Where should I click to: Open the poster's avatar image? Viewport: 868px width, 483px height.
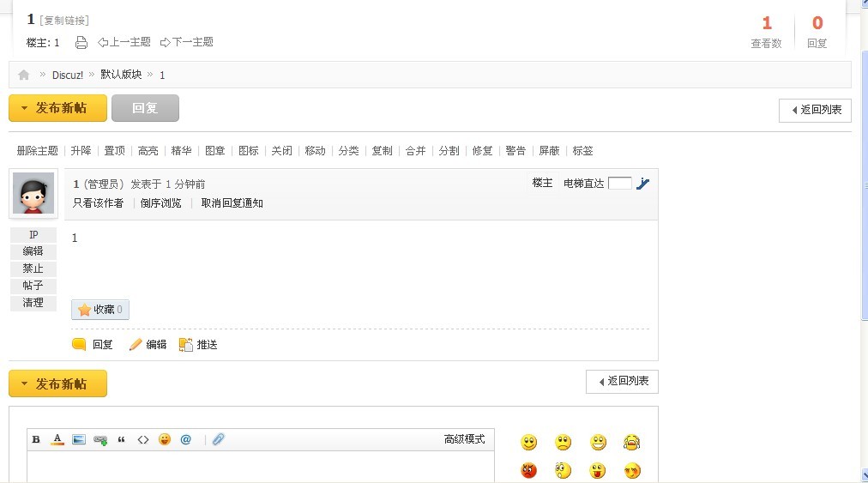33,193
